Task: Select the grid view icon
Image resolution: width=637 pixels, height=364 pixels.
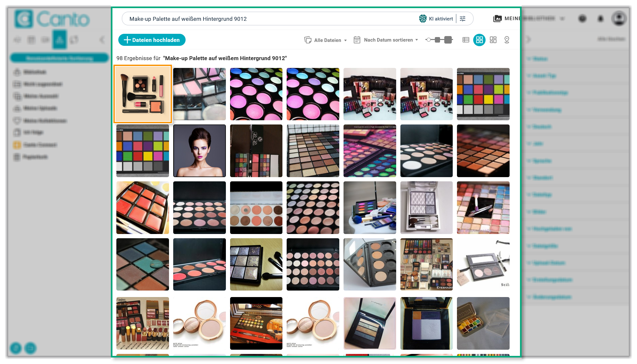Action: (x=479, y=40)
